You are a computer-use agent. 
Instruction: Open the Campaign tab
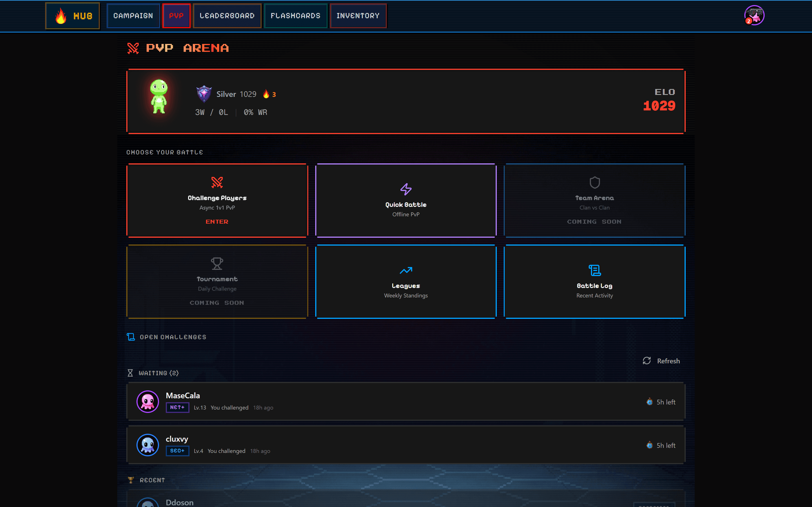click(133, 15)
